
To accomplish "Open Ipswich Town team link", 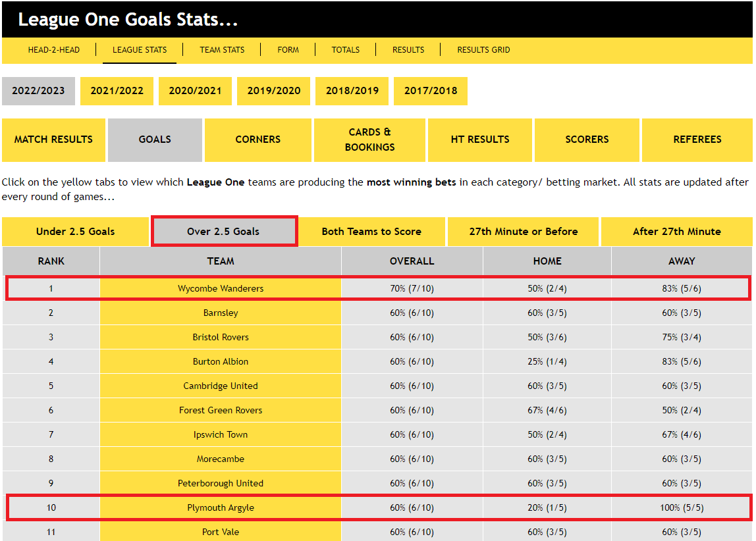I will (x=221, y=434).
